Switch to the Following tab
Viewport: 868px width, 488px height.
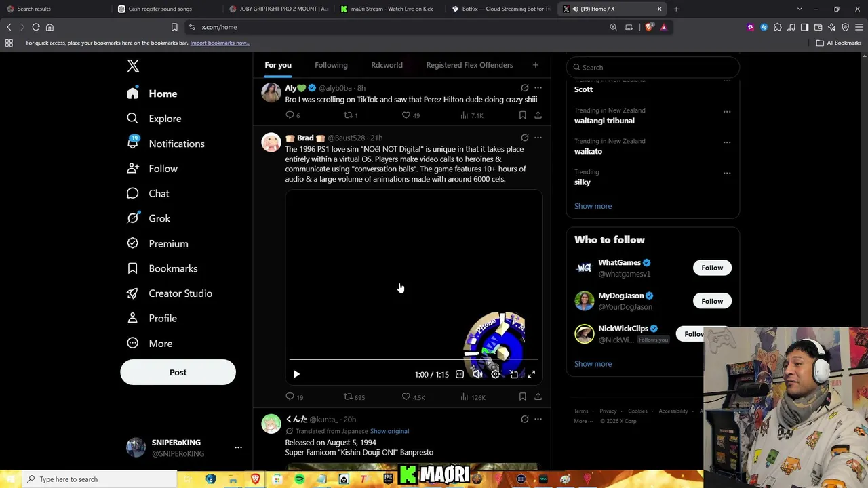point(331,65)
